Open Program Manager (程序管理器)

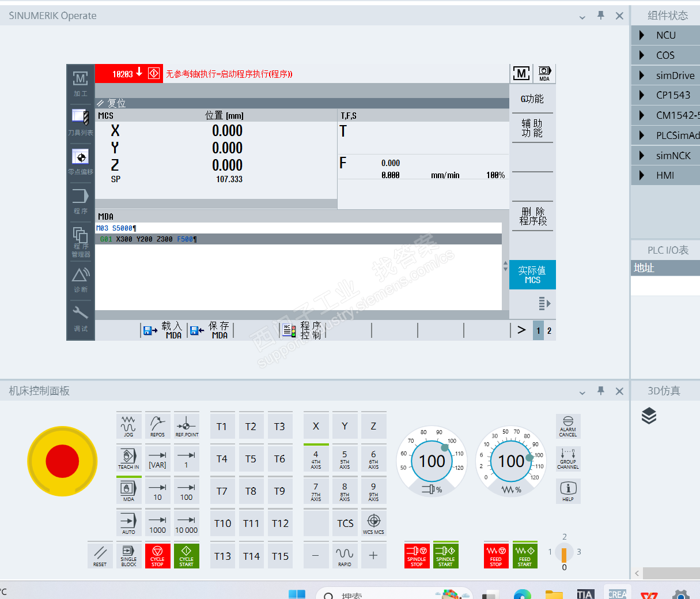(x=80, y=241)
